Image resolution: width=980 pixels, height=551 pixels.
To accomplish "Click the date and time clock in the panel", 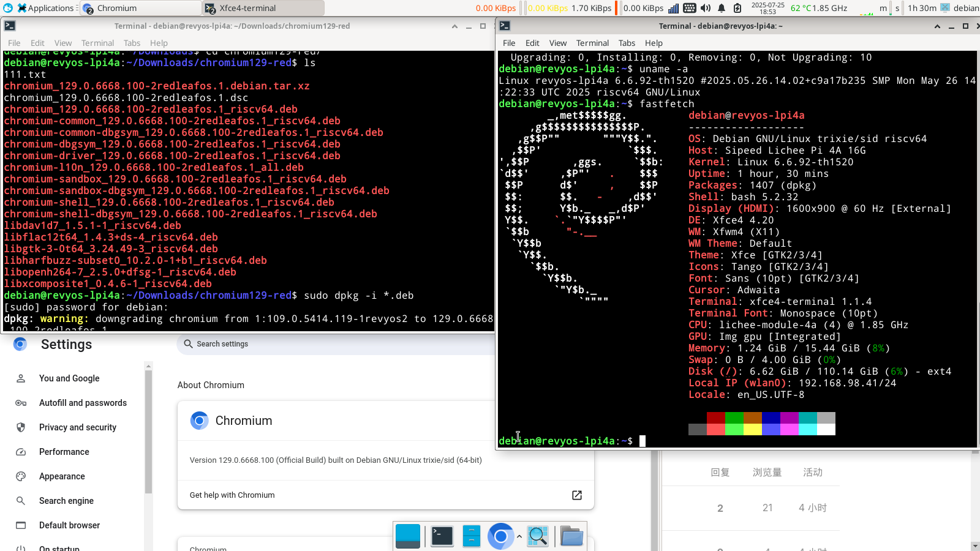I will coord(767,8).
